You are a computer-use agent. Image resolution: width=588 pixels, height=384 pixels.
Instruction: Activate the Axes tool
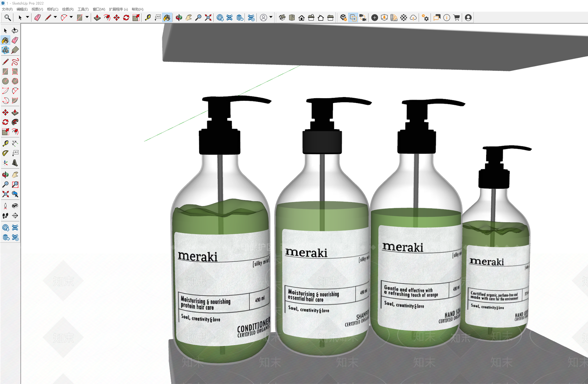click(x=6, y=163)
